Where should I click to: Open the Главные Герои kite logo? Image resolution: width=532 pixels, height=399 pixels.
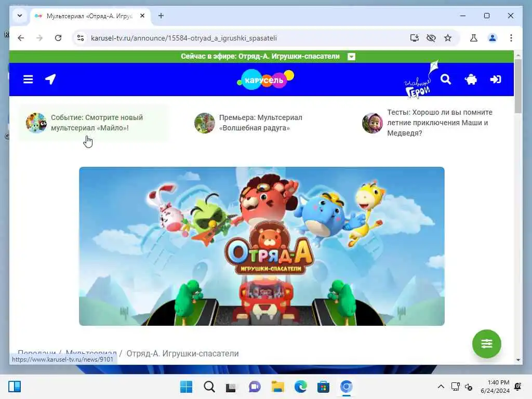[x=421, y=80]
